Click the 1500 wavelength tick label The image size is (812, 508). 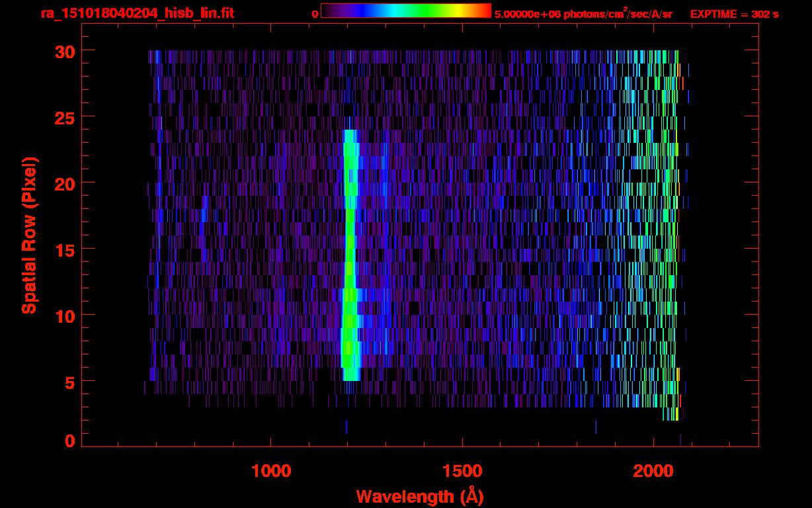click(x=462, y=471)
